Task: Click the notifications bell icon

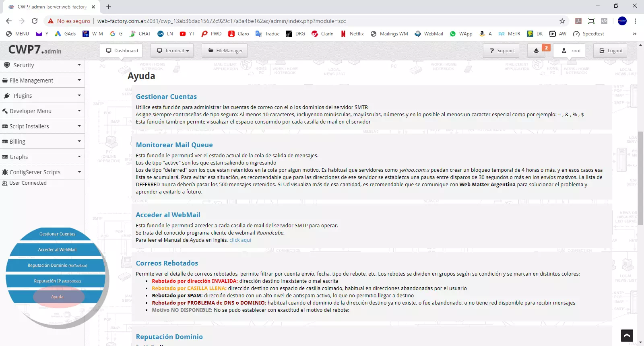Action: tap(536, 51)
